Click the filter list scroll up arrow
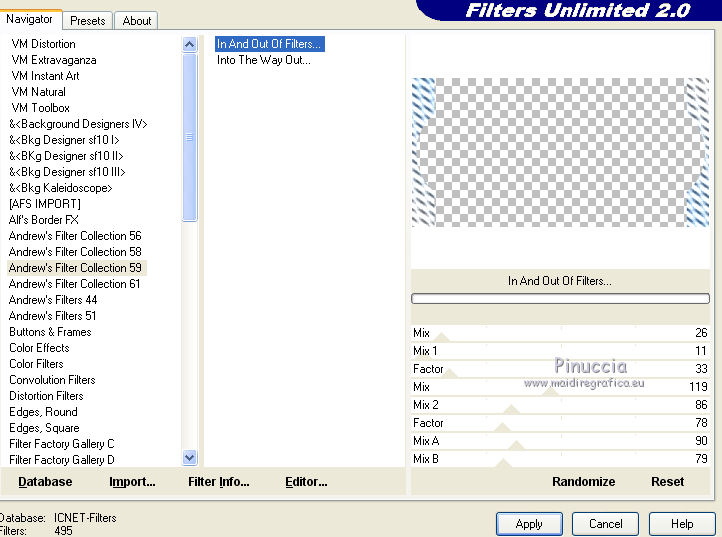This screenshot has height=537, width=722. click(x=190, y=45)
